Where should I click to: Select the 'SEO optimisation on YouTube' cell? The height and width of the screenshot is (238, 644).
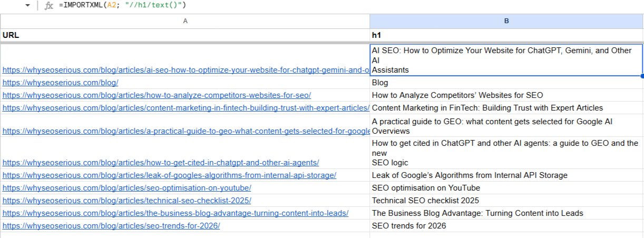pos(506,188)
